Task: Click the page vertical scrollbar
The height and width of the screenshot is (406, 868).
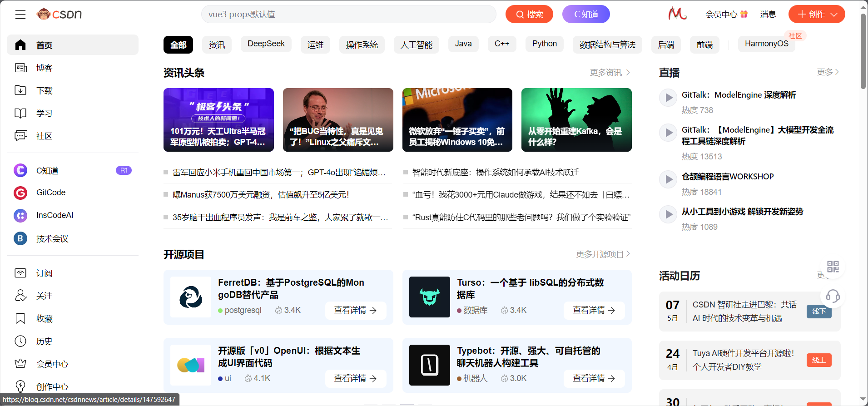Action: click(x=863, y=51)
